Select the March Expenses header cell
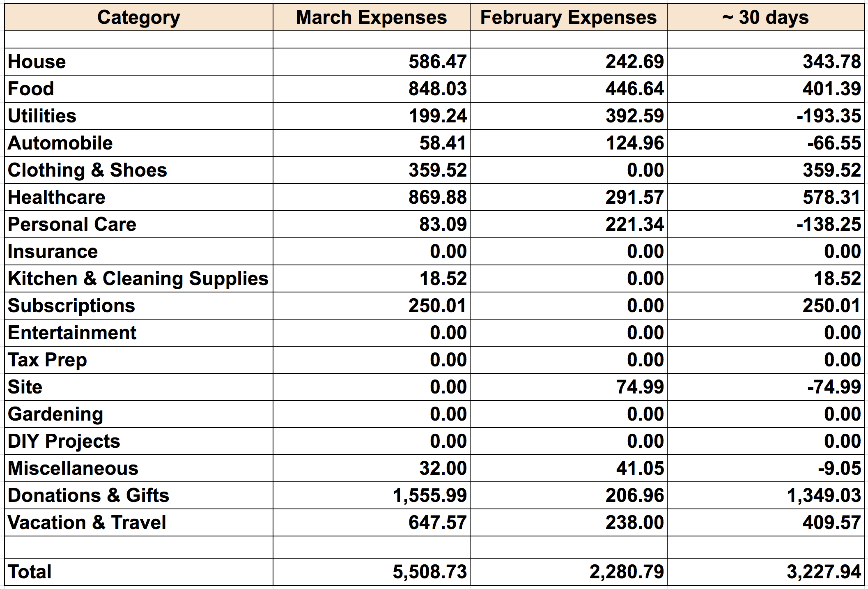Viewport: 868px width, 589px height. (x=371, y=18)
